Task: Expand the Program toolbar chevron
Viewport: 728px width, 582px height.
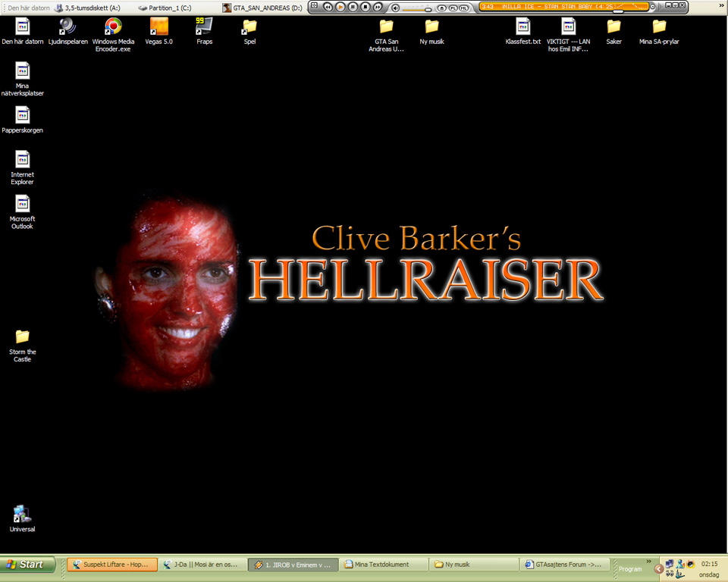Action: tap(648, 561)
